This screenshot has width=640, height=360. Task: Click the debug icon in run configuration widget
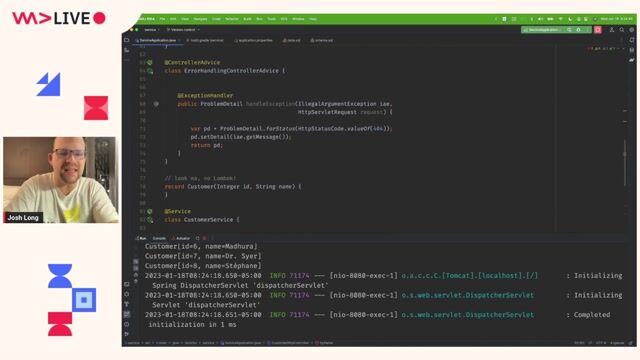click(578, 30)
